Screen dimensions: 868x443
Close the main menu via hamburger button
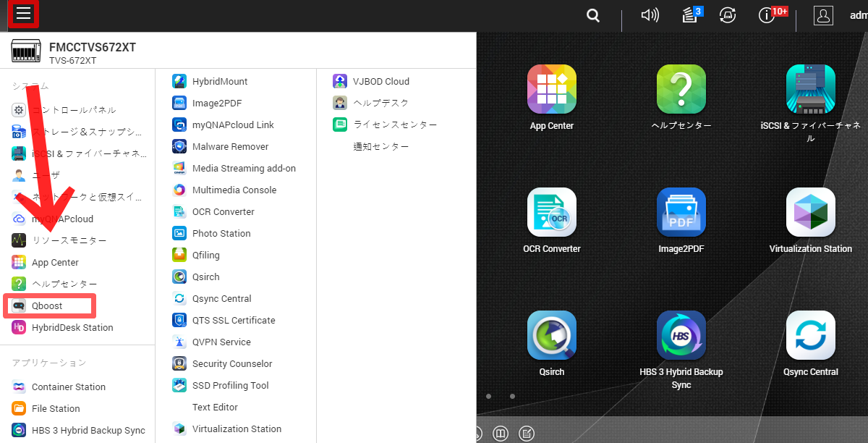[24, 14]
